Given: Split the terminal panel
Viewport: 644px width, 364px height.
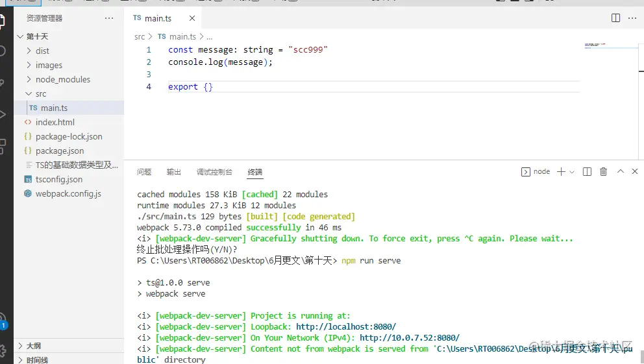Looking at the screenshot, I should (x=587, y=171).
